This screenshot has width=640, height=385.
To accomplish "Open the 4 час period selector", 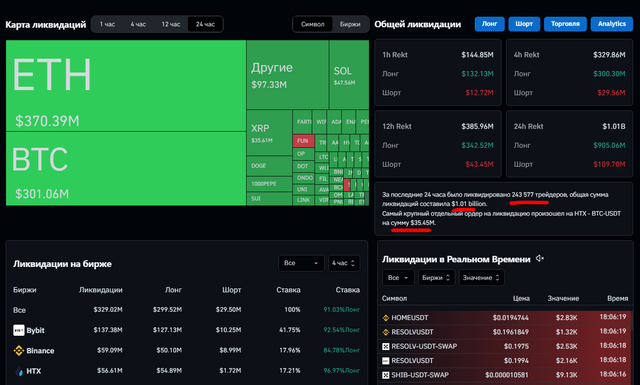I will click(344, 263).
